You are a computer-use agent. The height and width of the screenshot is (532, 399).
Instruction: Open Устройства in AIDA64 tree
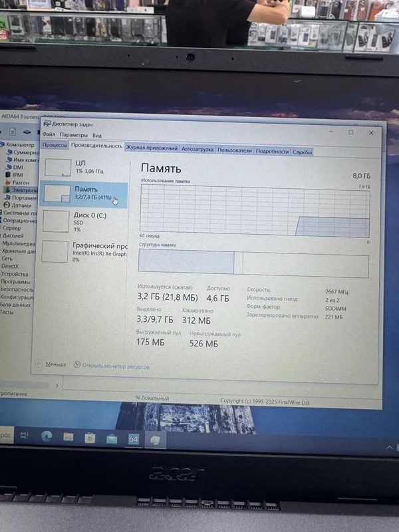[x=14, y=274]
